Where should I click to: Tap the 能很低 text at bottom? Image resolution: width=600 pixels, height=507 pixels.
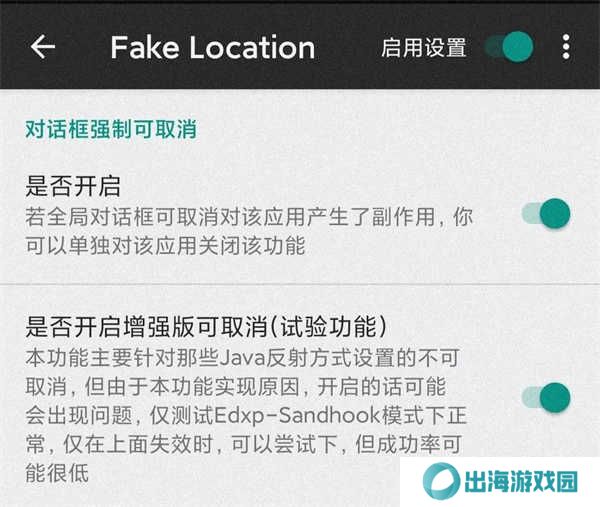click(57, 473)
